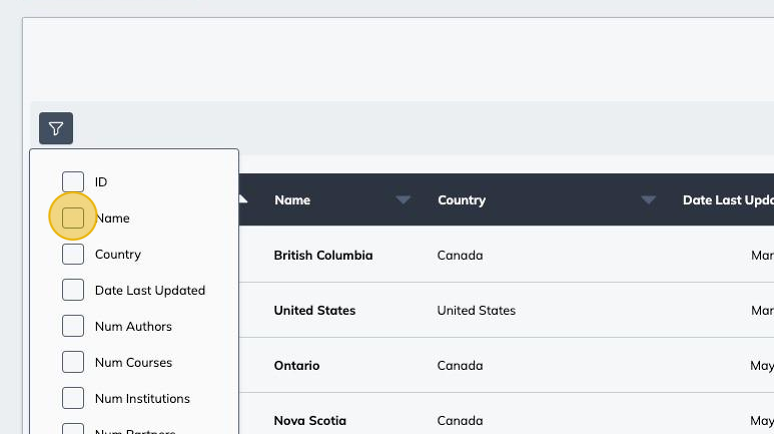Enable the Num Courses checkbox
This screenshot has width=774, height=434.
[73, 362]
